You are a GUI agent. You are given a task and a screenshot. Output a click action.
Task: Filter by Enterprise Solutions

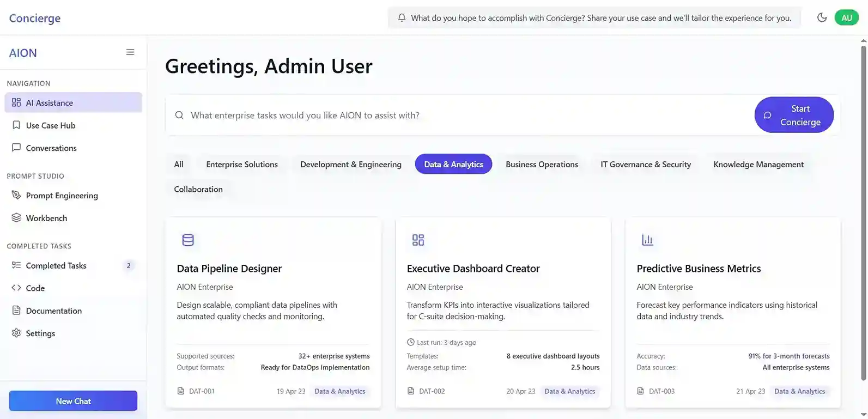click(242, 164)
